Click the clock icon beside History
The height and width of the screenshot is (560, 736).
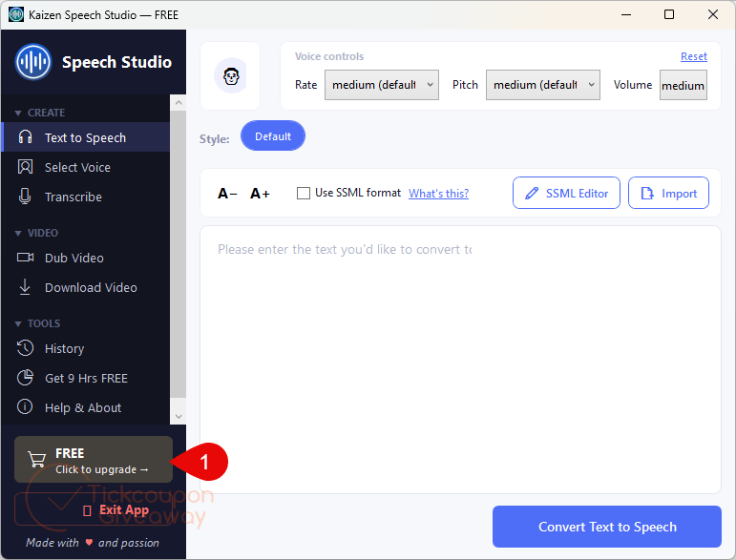(25, 348)
